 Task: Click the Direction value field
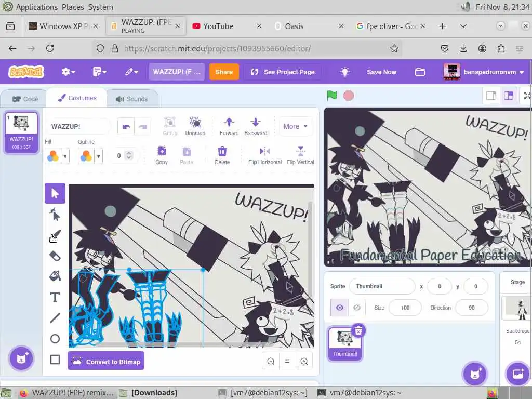[x=472, y=308]
